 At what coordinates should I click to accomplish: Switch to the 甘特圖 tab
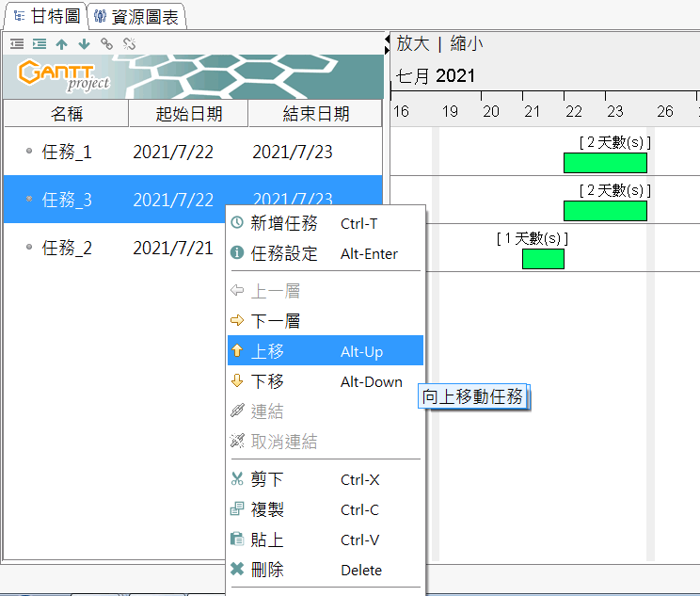pyautogui.click(x=44, y=16)
